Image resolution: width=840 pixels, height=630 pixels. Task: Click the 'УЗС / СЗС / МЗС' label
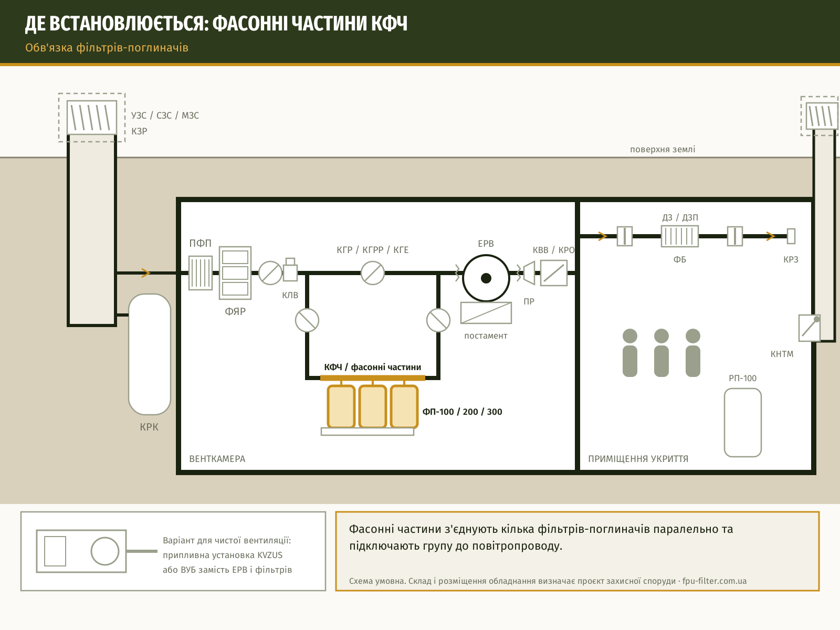tap(165, 115)
